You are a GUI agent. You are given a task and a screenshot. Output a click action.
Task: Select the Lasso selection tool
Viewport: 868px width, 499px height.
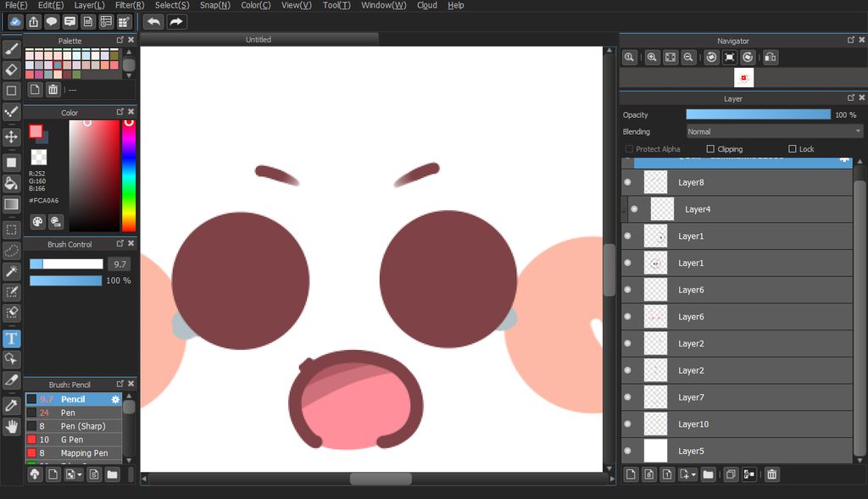click(x=12, y=250)
